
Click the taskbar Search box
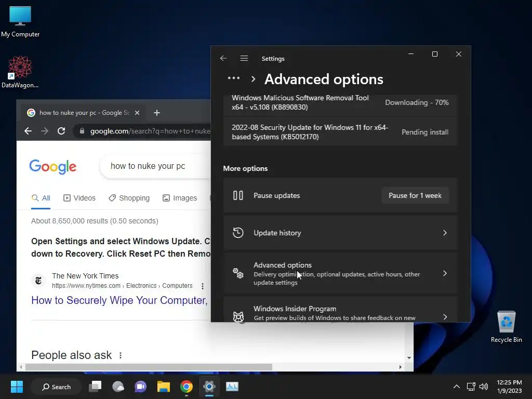click(56, 387)
